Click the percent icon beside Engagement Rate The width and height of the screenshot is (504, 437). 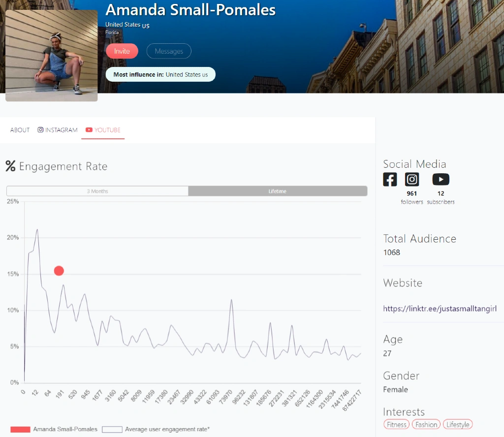click(10, 166)
